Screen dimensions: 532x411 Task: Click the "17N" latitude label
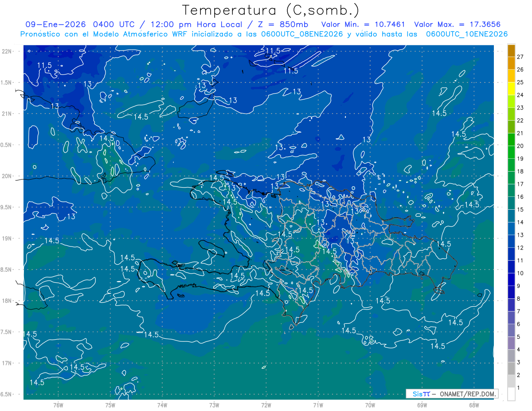[7, 363]
